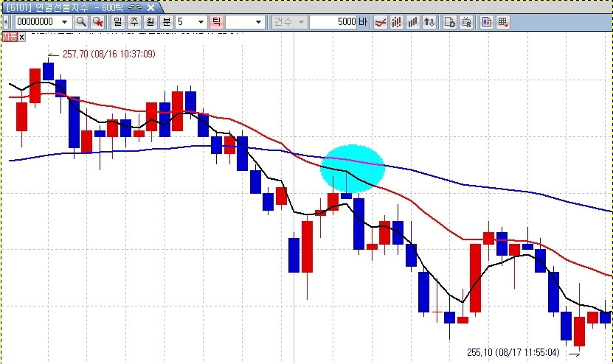Screen dimensions: 613x364
Task: Click the magnifier symbol search icon
Action: [x=81, y=22]
